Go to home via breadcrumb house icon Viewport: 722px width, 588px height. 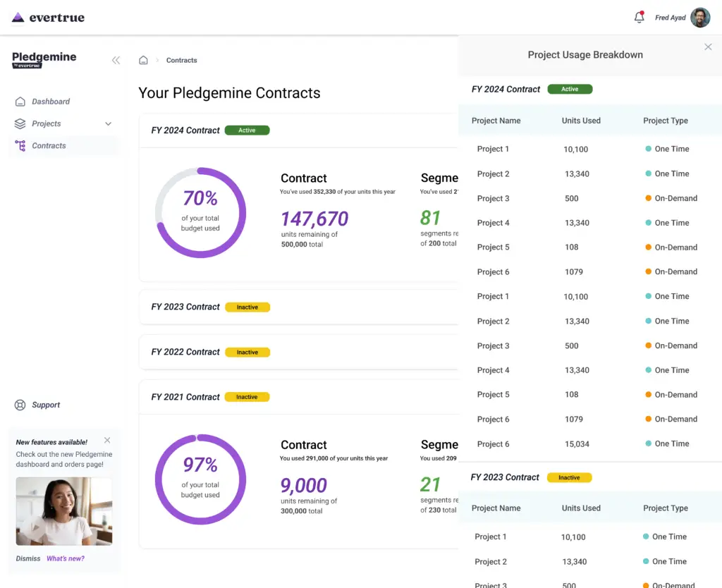click(144, 61)
